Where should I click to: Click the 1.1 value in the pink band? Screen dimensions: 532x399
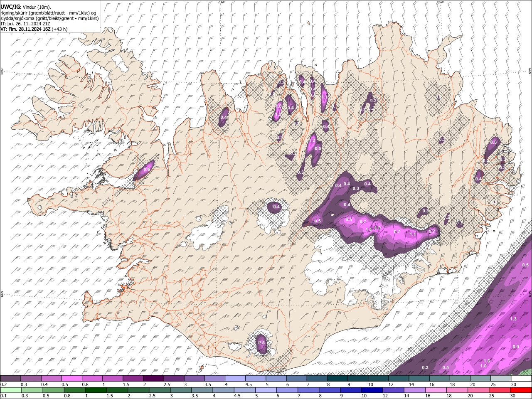413,234
